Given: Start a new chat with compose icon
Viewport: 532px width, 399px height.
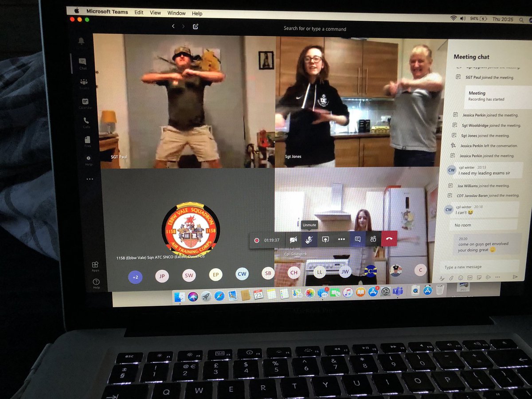Looking at the screenshot, I should click(196, 27).
